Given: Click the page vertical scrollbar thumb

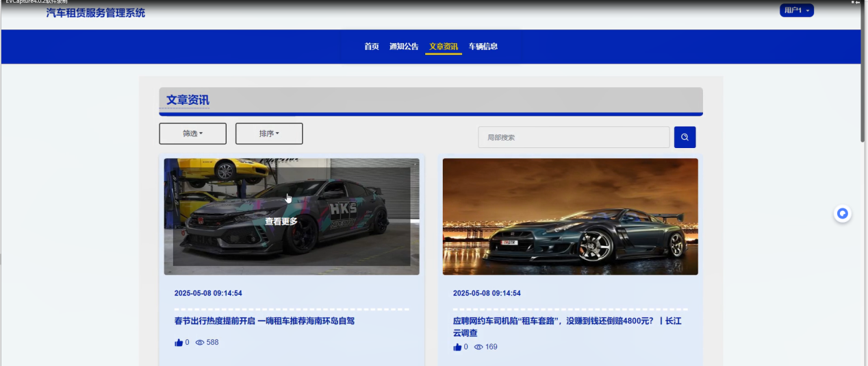Looking at the screenshot, I should pyautogui.click(x=863, y=75).
